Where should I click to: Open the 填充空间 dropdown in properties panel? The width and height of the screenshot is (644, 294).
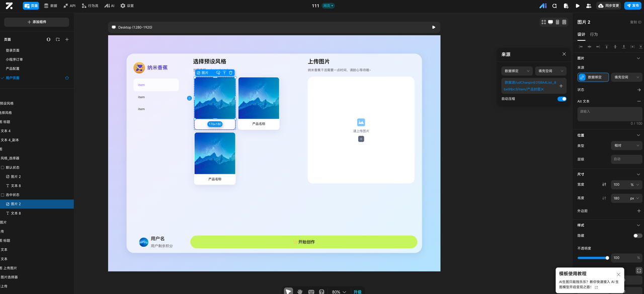(627, 78)
